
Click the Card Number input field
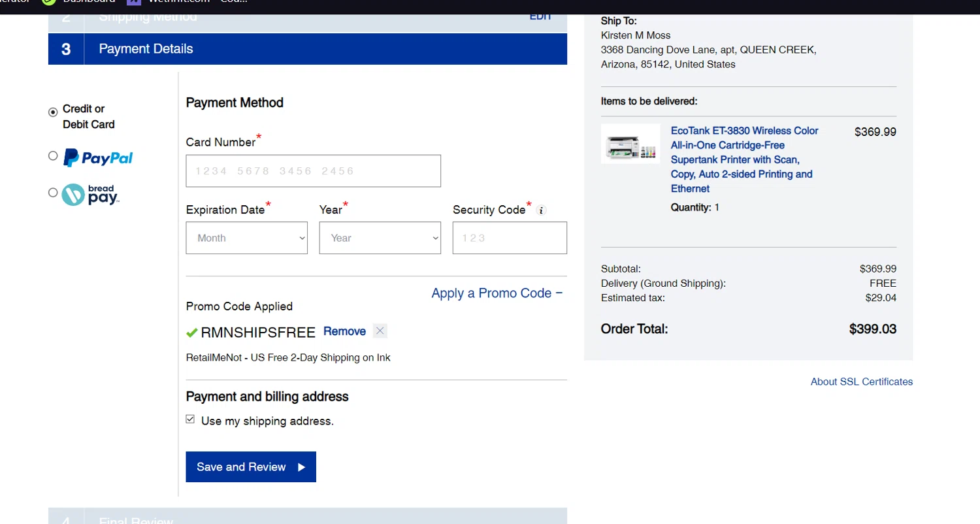click(313, 171)
